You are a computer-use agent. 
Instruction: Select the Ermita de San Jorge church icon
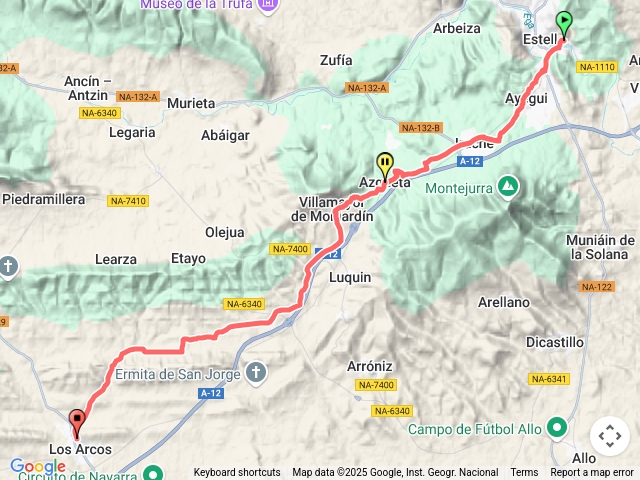tap(256, 373)
